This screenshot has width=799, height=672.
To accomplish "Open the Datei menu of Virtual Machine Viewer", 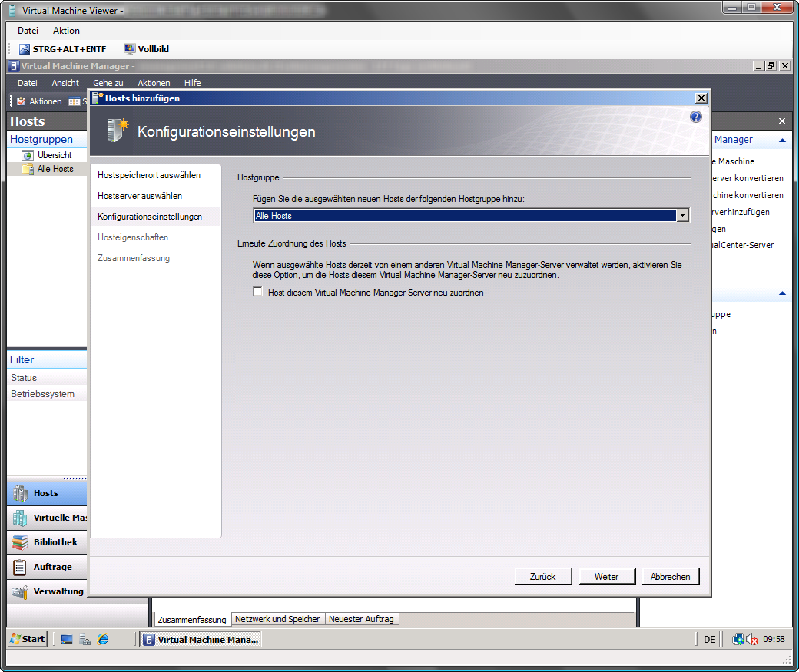I will coord(28,31).
